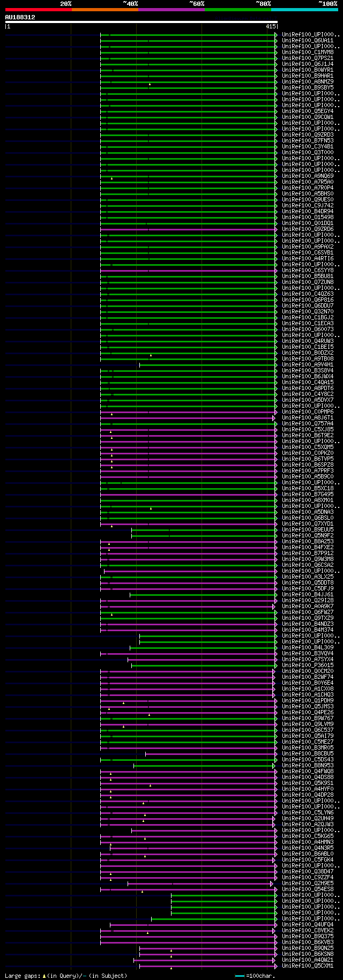343x980 pixels.
Task: Click label UniRef100_A8J6T1
Action: [308, 418]
